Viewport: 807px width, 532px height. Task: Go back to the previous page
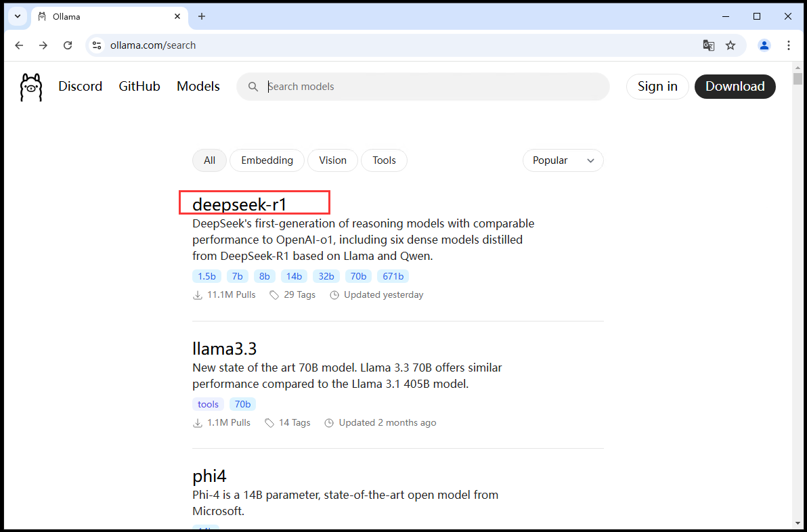19,45
